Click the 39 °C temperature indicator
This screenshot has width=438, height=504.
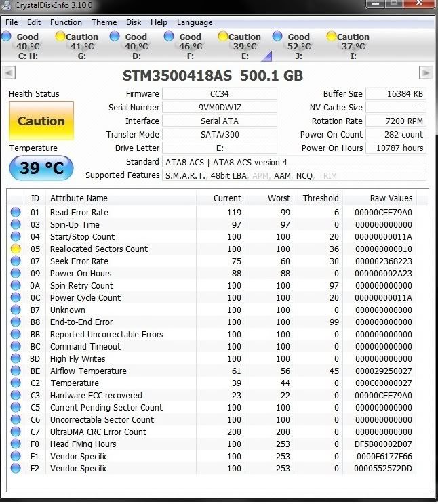click(41, 168)
